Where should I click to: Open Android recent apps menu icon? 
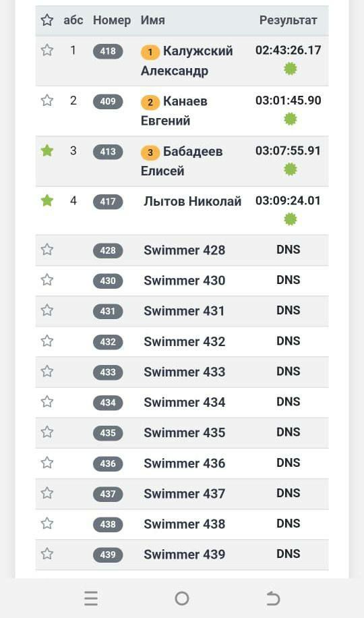(91, 598)
